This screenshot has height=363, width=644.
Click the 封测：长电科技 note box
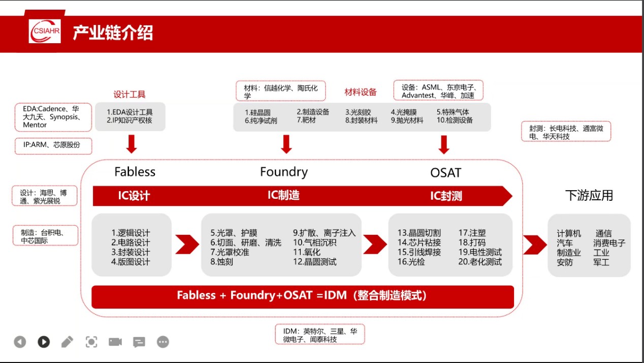566,132
